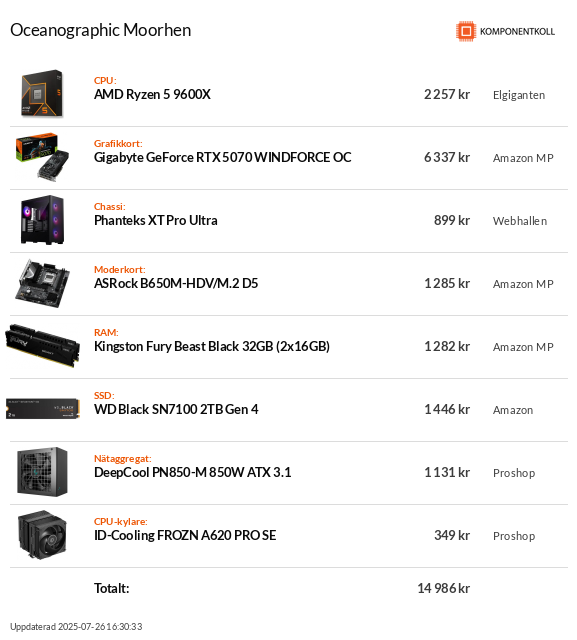Viewport: 577px width, 640px height.
Task: Click DeepCool PN850-M 850W ATX 3.1 name
Action: 193,472
